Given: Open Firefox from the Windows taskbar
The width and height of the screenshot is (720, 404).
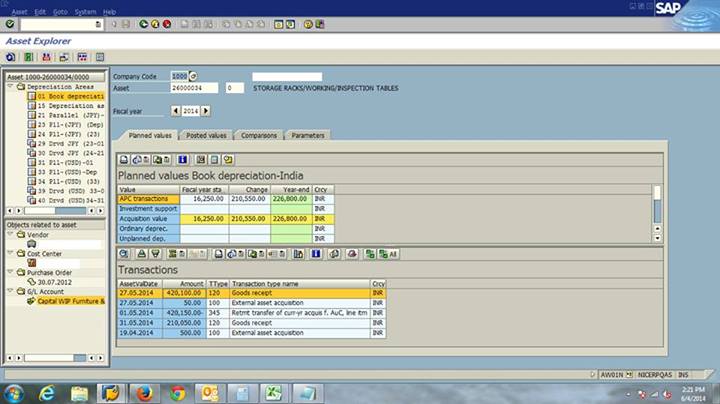Looking at the screenshot, I should [x=144, y=393].
